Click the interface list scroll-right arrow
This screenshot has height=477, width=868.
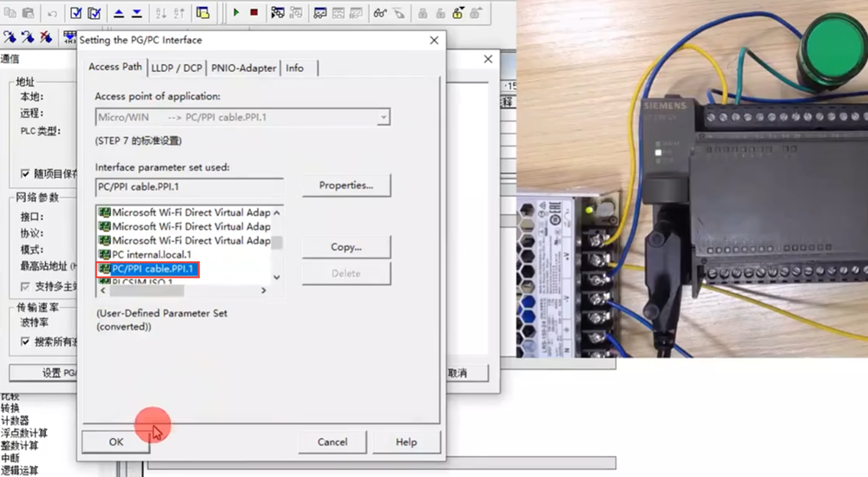coord(264,290)
